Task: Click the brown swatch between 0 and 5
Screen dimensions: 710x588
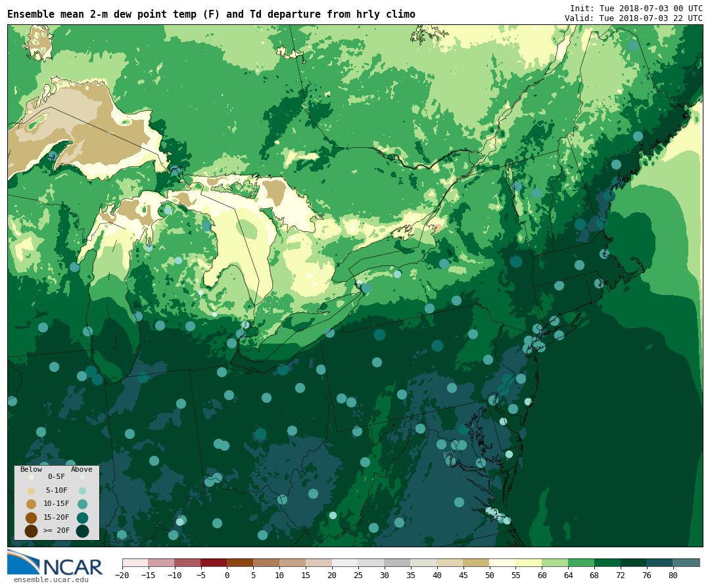Action: click(241, 562)
